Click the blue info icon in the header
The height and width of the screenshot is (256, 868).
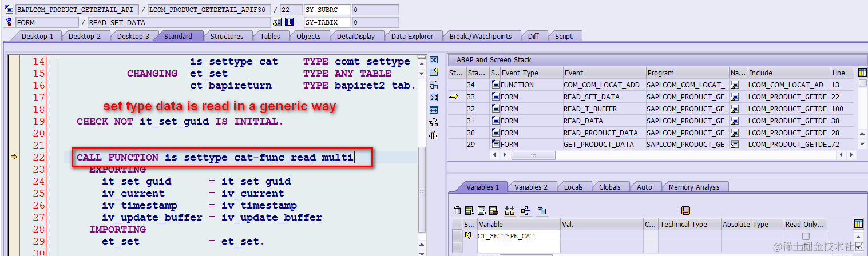pyautogui.click(x=289, y=22)
